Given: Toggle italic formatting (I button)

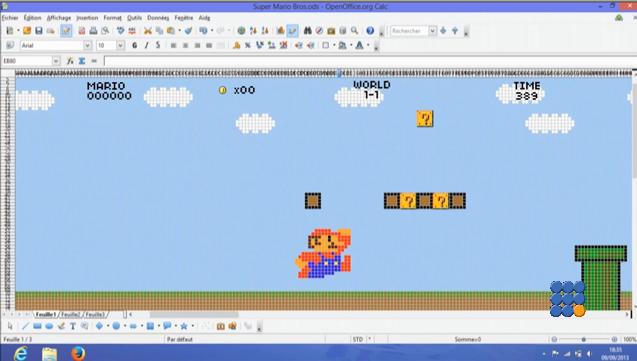Looking at the screenshot, I should (146, 45).
